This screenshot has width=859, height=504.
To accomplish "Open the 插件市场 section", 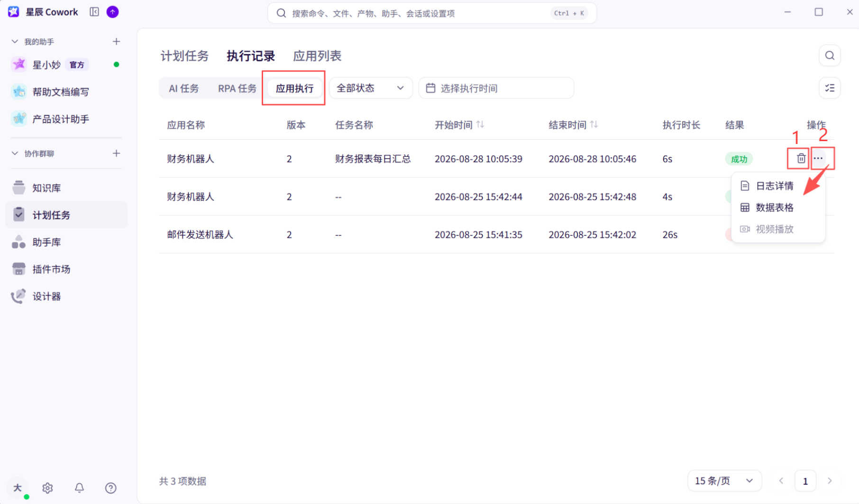I will pos(66,269).
